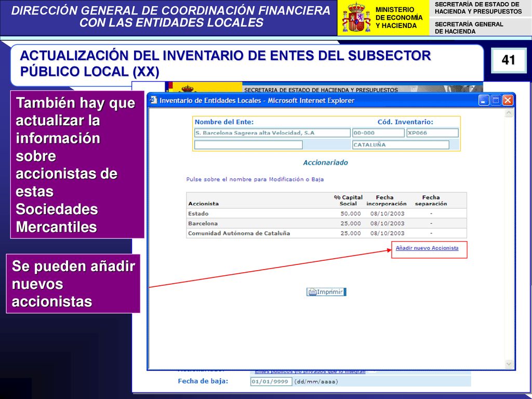Click 'Entes públicos y/o privados' link in background page

coord(310,371)
